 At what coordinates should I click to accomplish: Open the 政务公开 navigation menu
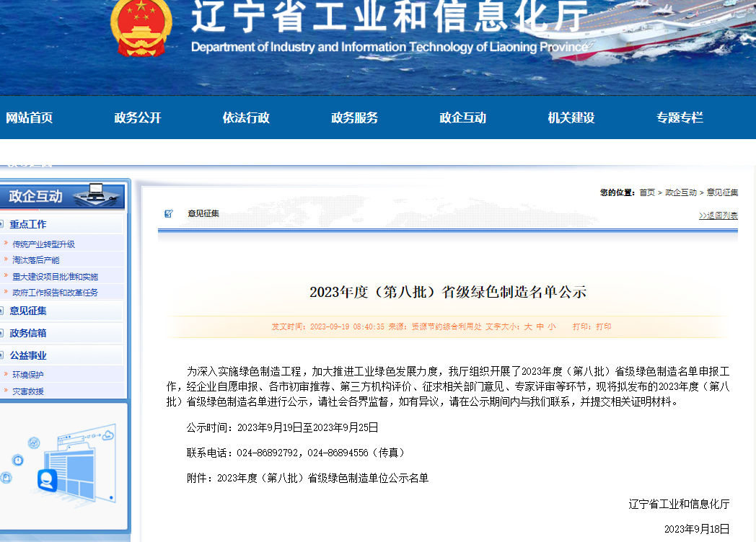(137, 117)
